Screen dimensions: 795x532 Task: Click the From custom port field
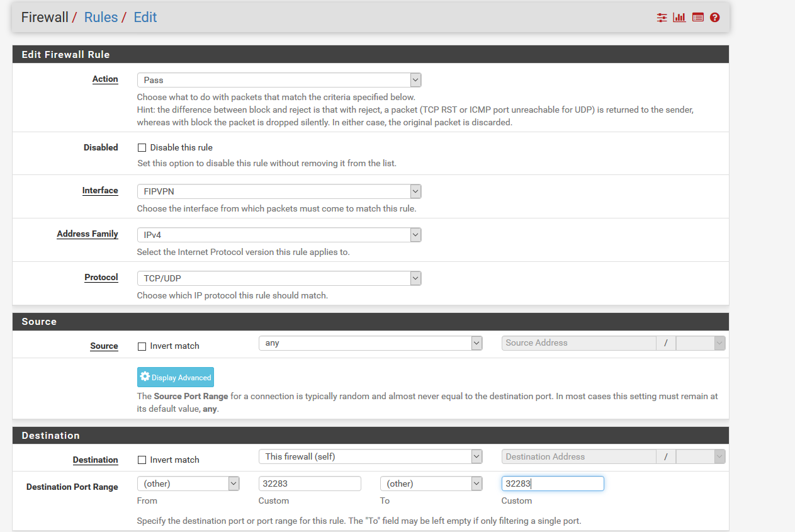click(310, 484)
